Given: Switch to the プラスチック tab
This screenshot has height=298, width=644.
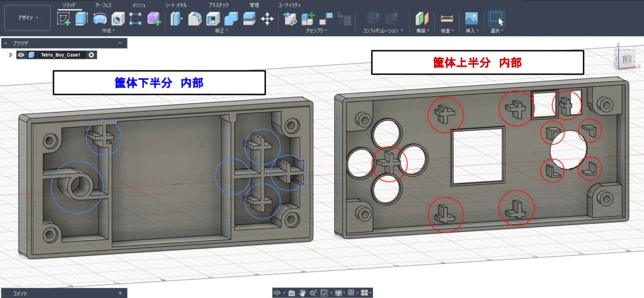Looking at the screenshot, I should point(218,5).
